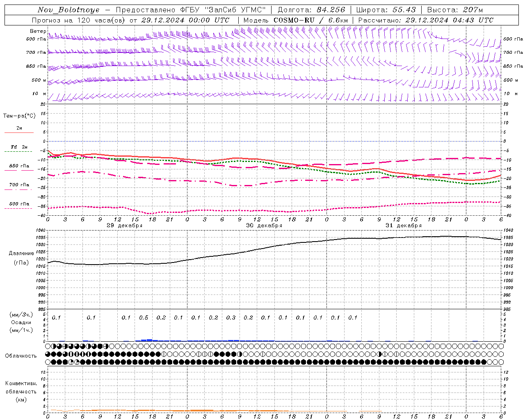Click the 29 декабря date label

tap(124, 226)
